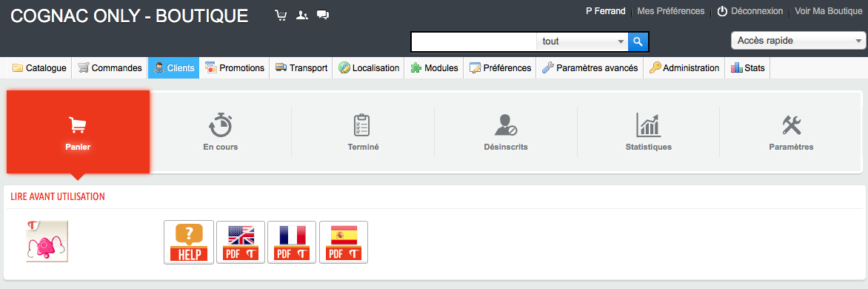868x289 pixels.
Task: Click the shopping cart icon in header
Action: tap(281, 16)
